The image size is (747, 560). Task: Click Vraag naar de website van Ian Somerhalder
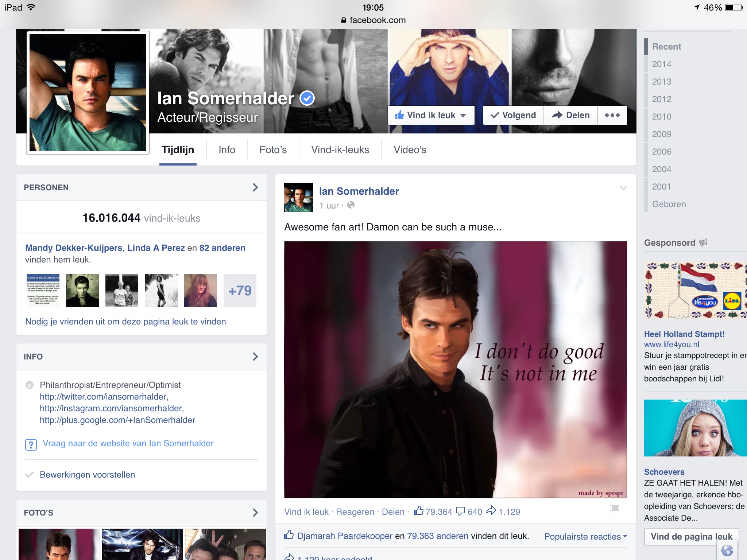(128, 443)
